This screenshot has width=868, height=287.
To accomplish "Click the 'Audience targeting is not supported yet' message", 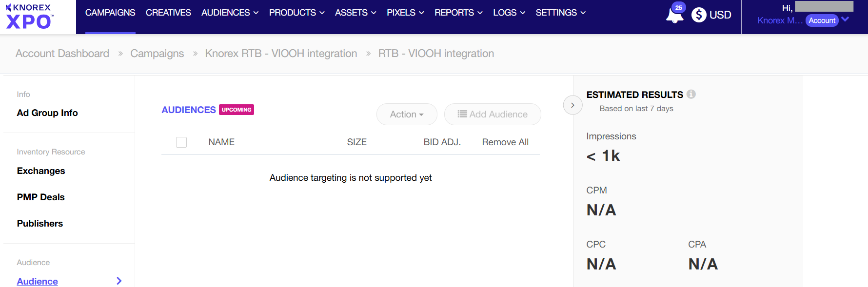I will [351, 178].
